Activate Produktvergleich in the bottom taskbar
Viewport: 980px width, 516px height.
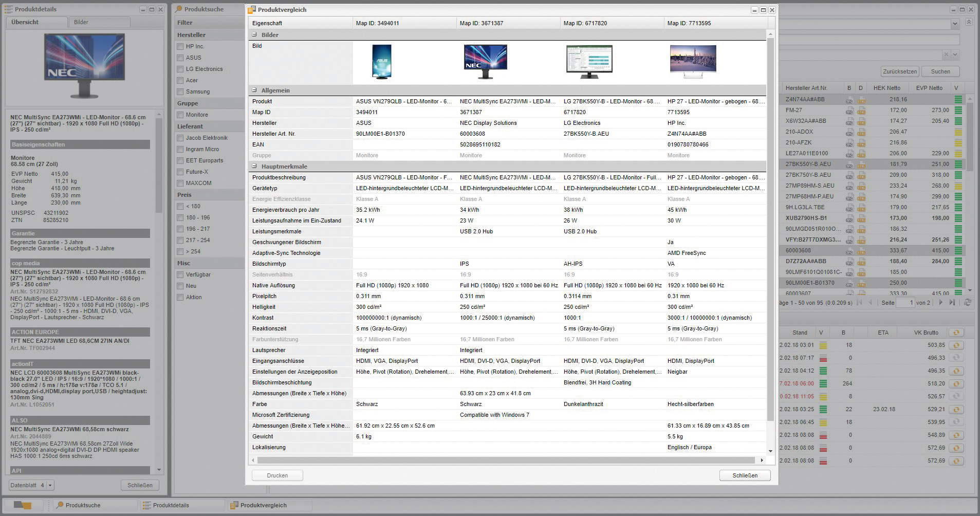[270, 505]
